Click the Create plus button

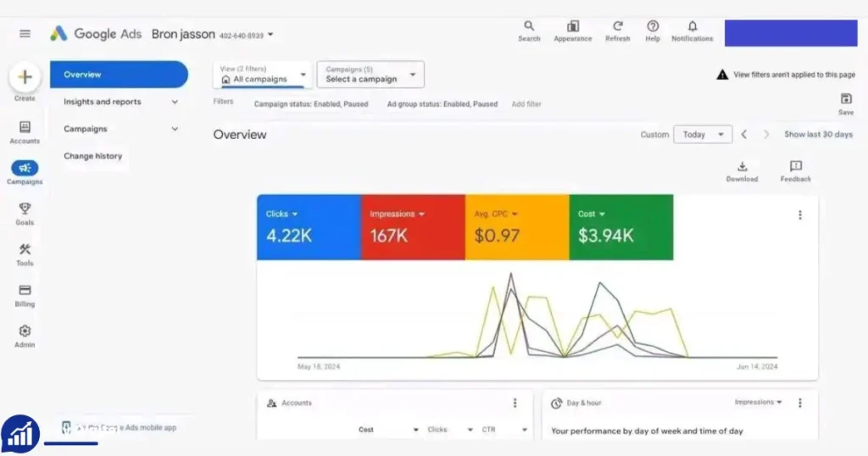[25, 77]
